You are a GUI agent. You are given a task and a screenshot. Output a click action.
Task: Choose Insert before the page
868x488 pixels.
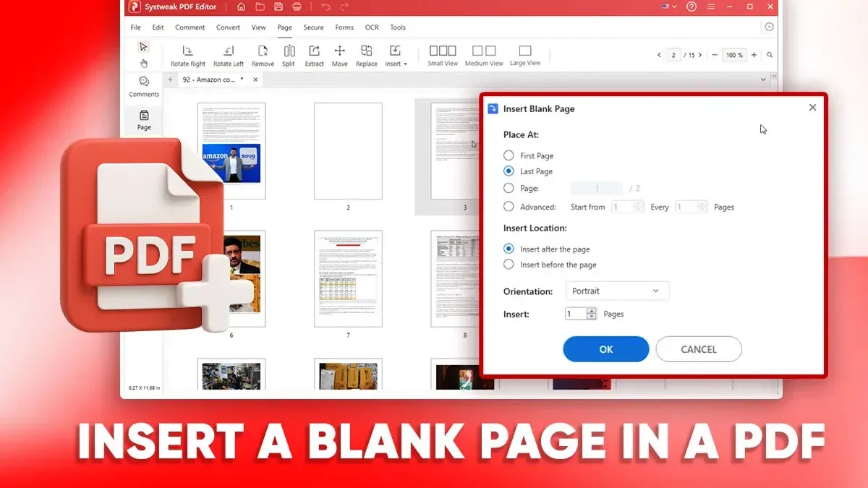point(509,265)
